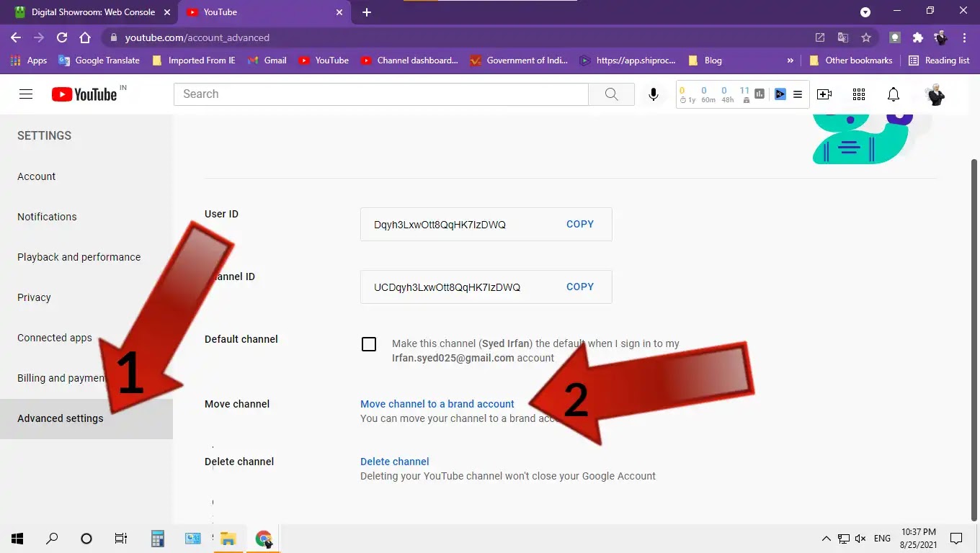Click the search magnifier button

tap(611, 94)
